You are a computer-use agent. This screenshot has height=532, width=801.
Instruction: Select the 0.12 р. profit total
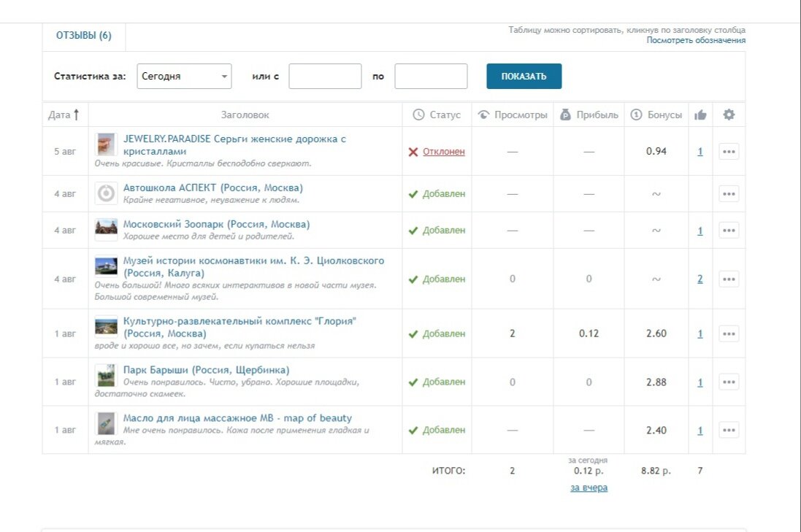589,471
